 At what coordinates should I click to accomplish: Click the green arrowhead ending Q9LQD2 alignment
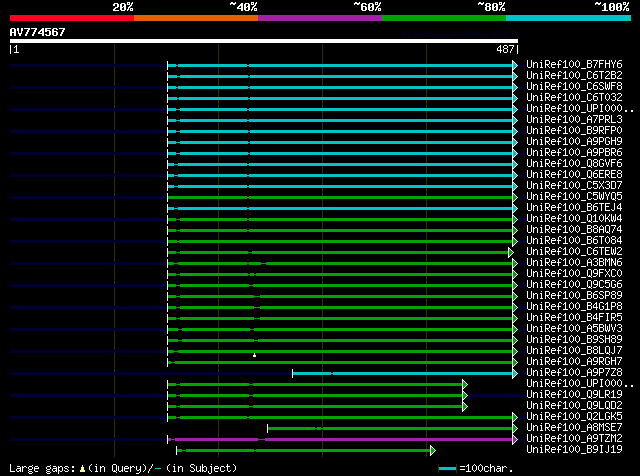pos(465,407)
